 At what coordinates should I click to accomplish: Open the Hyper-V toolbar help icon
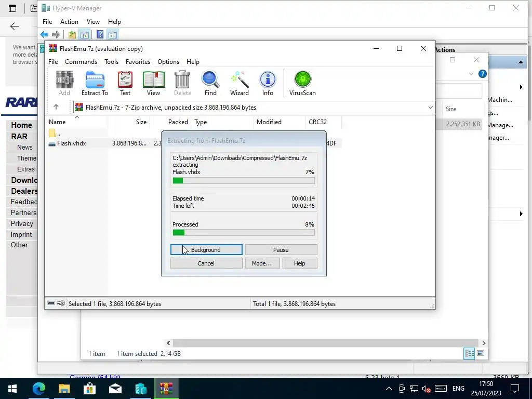click(x=100, y=34)
